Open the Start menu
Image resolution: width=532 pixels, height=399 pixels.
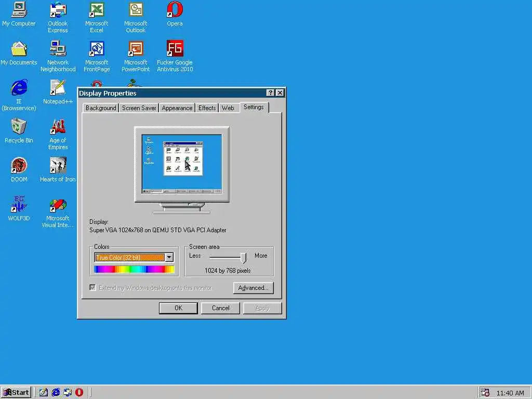(x=16, y=393)
